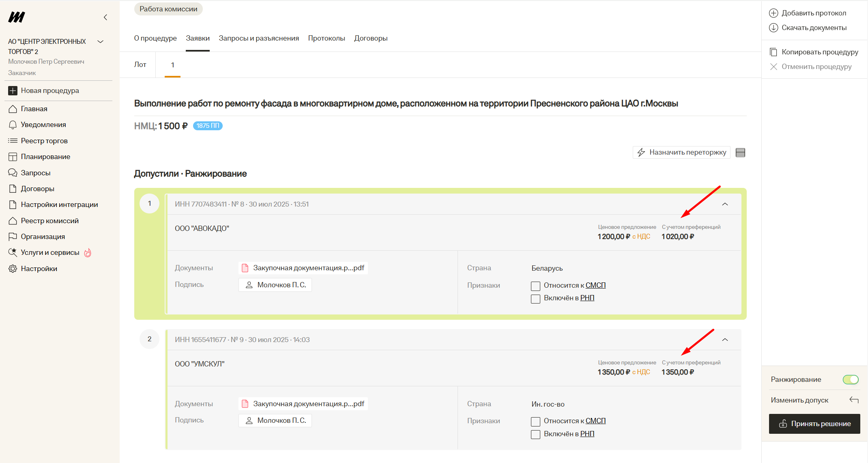This screenshot has height=463, width=868.
Task: Click the Изменить допуск return arrow
Action: 854,400
